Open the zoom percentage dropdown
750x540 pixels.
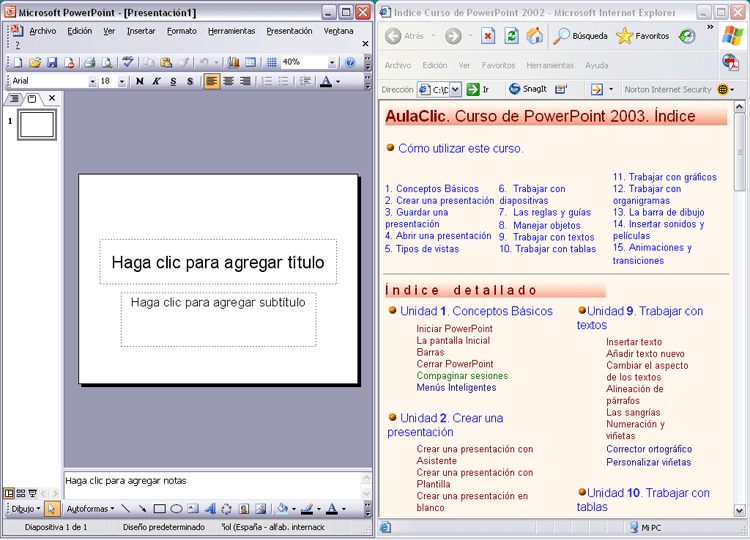point(332,62)
